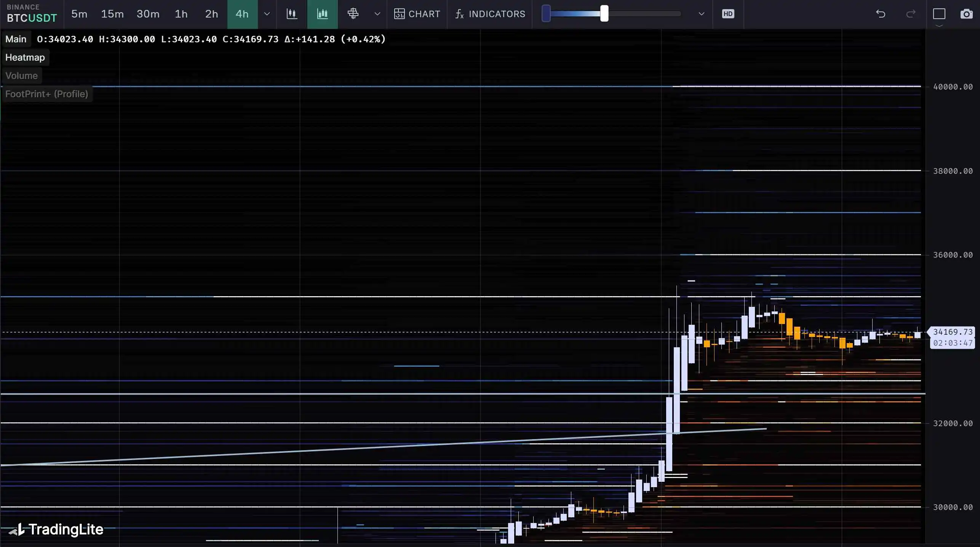Expand the additional timeframes dropdown

(267, 14)
